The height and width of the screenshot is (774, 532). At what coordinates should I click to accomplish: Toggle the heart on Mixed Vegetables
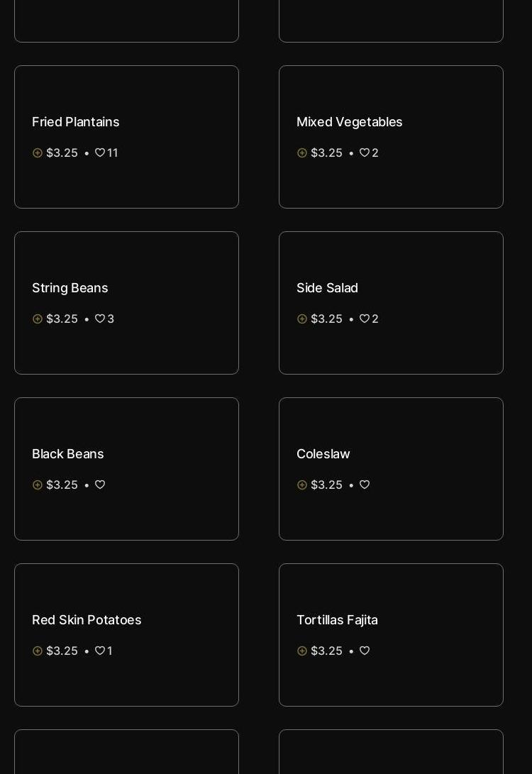(365, 153)
